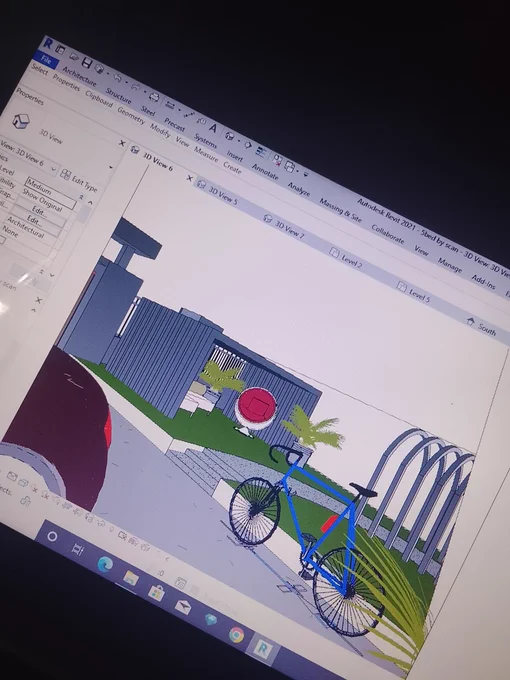Switch to the Massing & Site tab

pos(341,210)
